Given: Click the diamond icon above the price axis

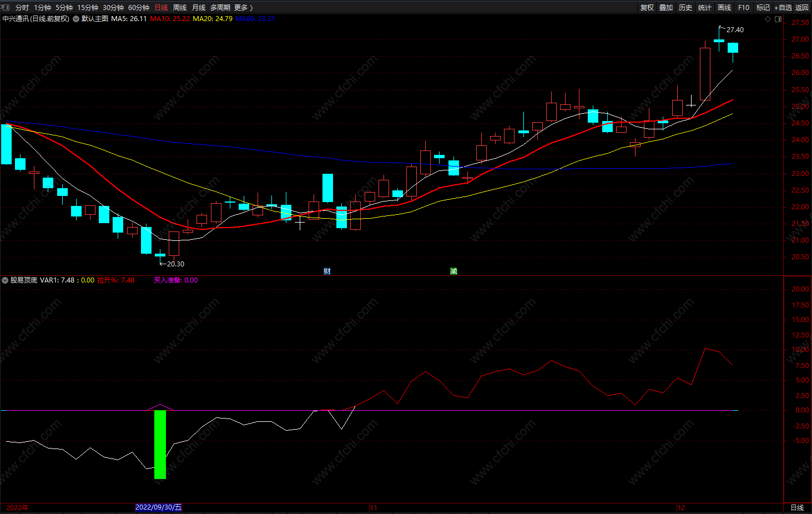Looking at the screenshot, I should click(x=768, y=19).
